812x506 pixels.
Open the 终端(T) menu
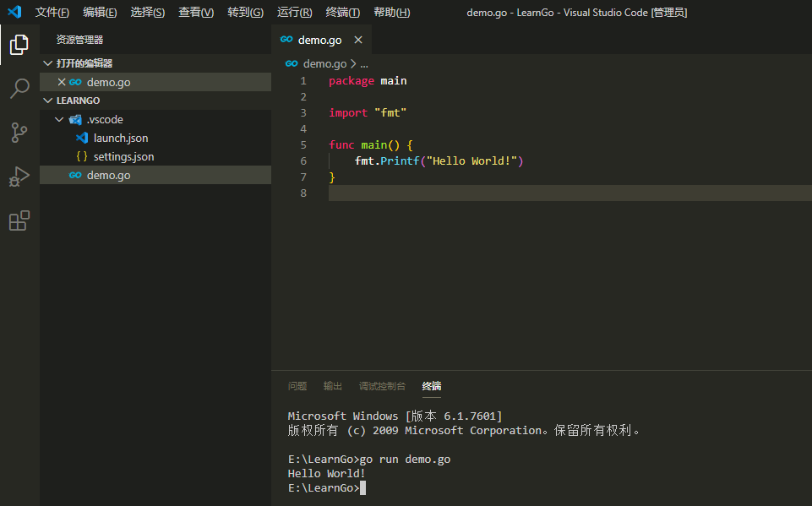342,13
